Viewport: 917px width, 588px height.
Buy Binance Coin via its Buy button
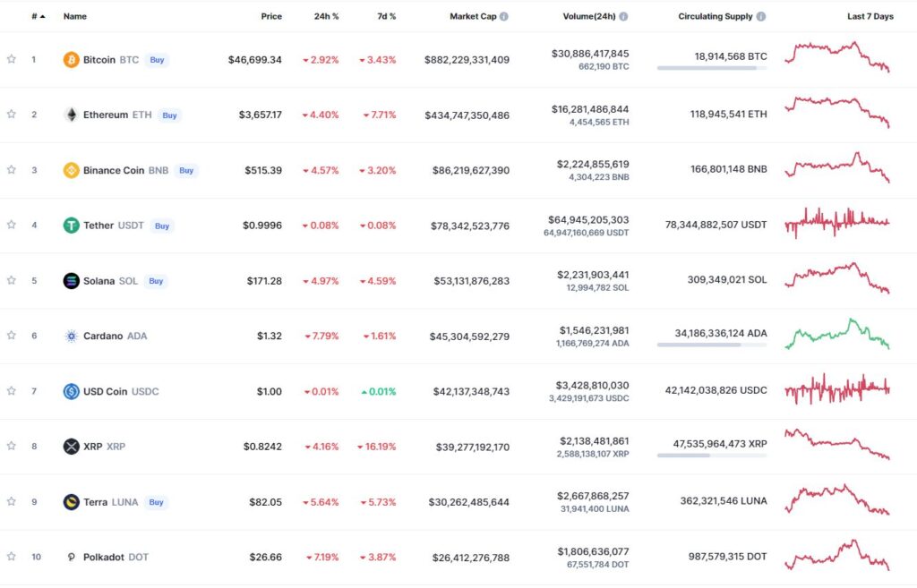186,170
